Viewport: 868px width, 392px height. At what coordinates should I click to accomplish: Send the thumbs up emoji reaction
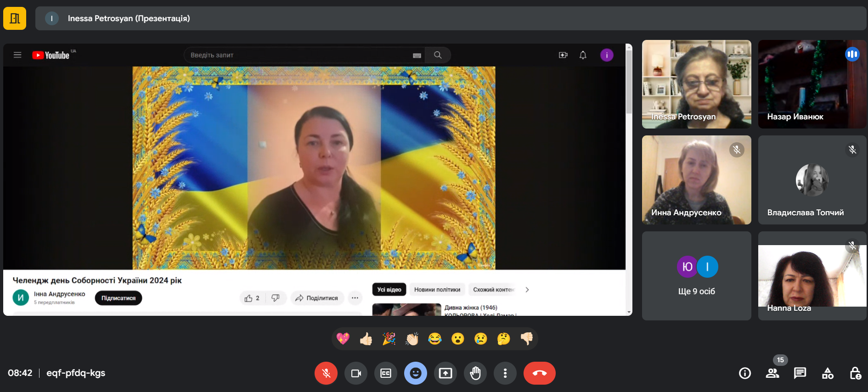click(x=366, y=339)
